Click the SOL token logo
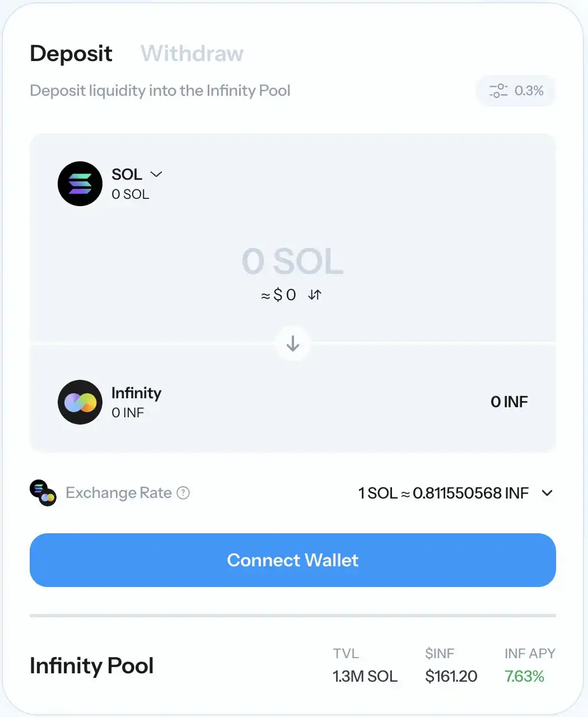Screen dimensions: 588x717 pyautogui.click(x=80, y=184)
